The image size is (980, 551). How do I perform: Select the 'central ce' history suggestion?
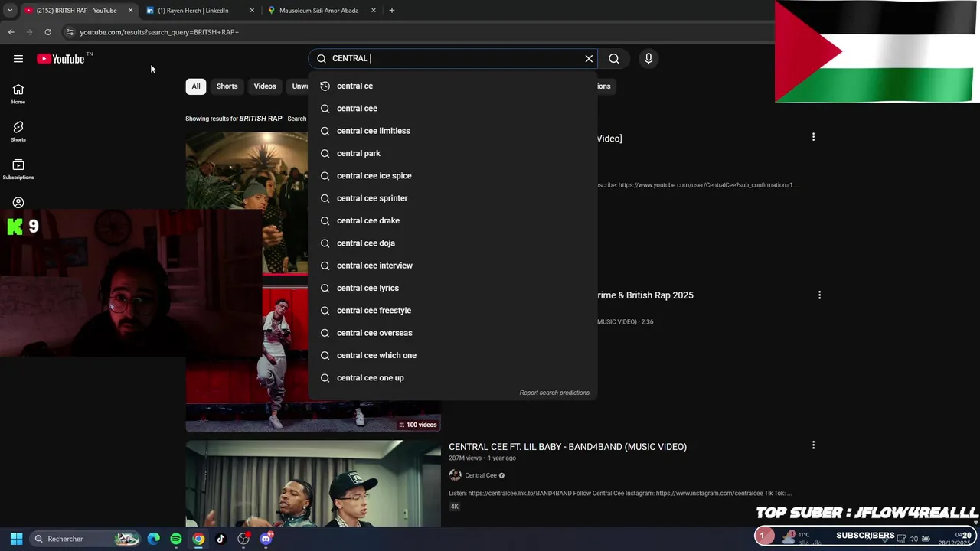click(x=452, y=86)
